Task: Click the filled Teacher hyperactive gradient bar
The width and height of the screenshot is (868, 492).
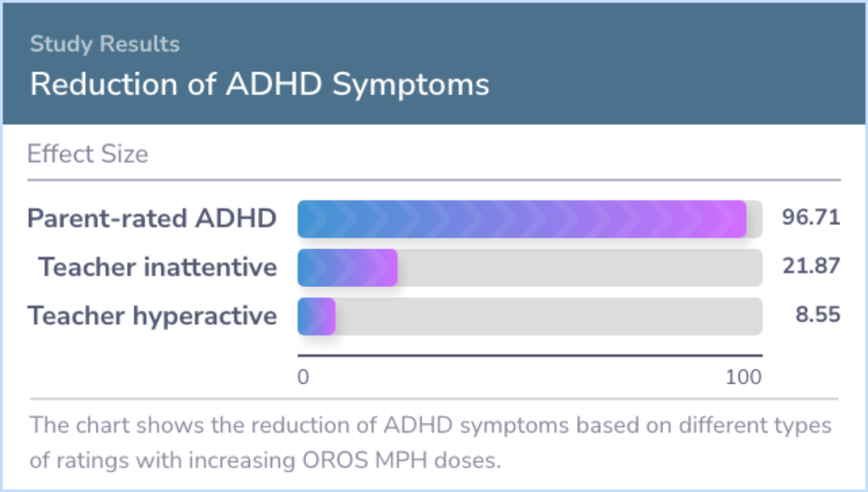Action: coord(316,316)
